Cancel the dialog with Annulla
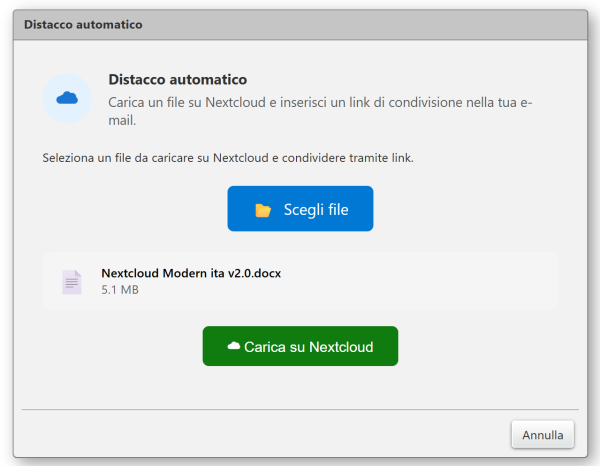This screenshot has height=466, width=600. pyautogui.click(x=543, y=435)
